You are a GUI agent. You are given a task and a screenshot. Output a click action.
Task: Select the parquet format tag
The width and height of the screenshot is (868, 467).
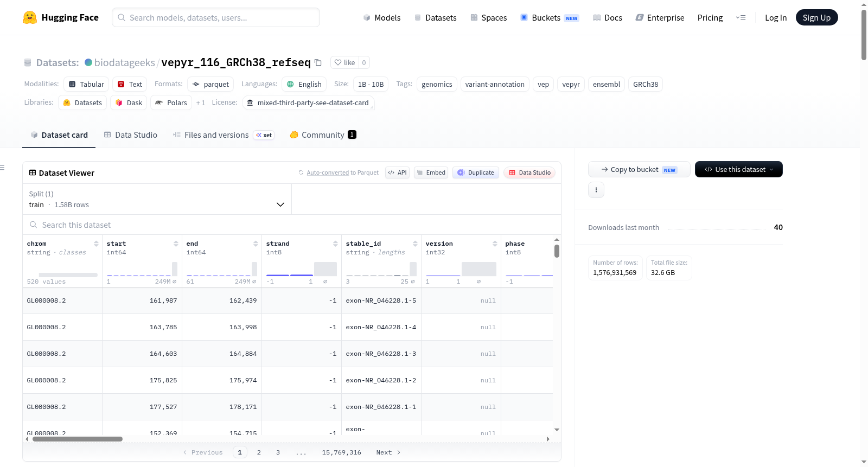point(210,84)
